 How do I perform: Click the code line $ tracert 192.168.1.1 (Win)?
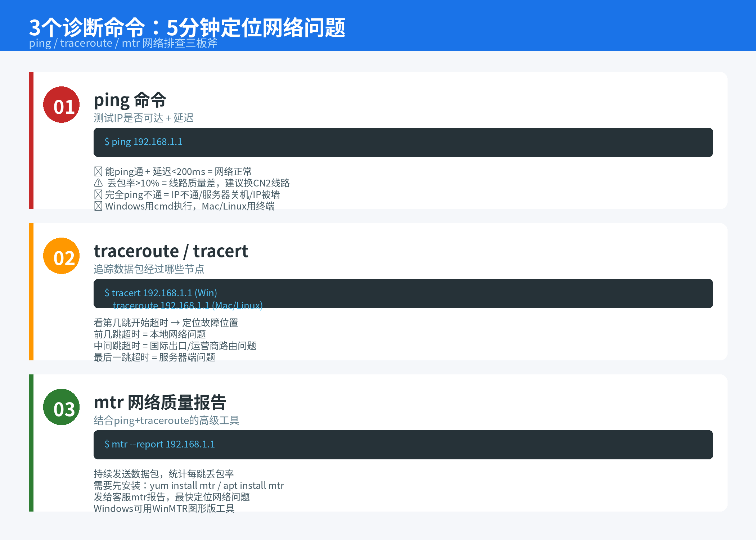[x=161, y=293]
